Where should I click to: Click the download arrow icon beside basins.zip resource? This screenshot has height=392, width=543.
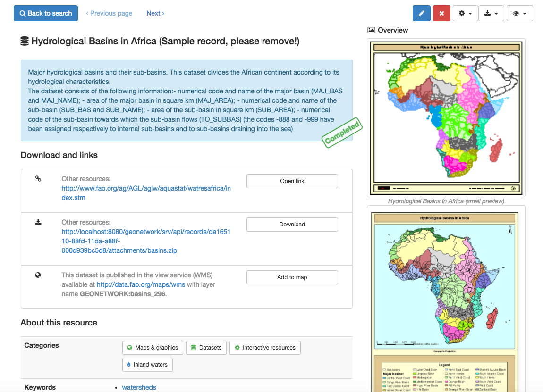(x=38, y=222)
